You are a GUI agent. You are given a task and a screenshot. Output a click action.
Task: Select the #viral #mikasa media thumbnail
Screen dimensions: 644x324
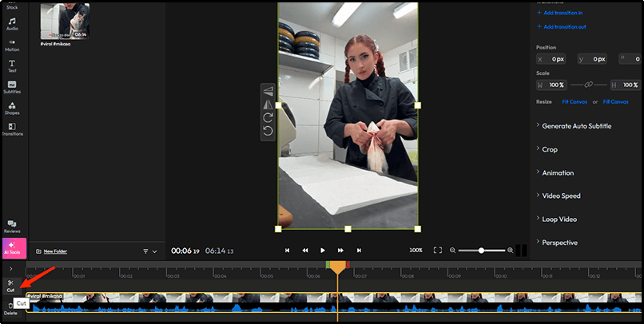pyautogui.click(x=64, y=21)
